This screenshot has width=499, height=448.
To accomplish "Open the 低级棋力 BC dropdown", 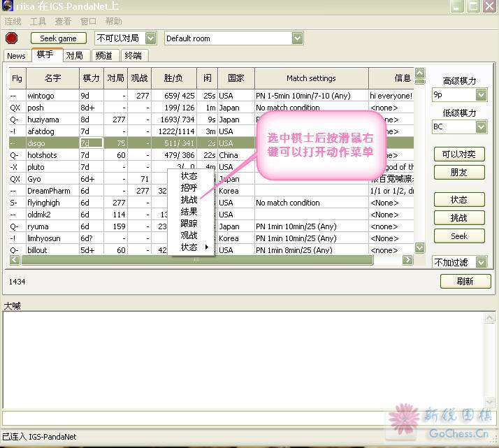I will pyautogui.click(x=481, y=127).
